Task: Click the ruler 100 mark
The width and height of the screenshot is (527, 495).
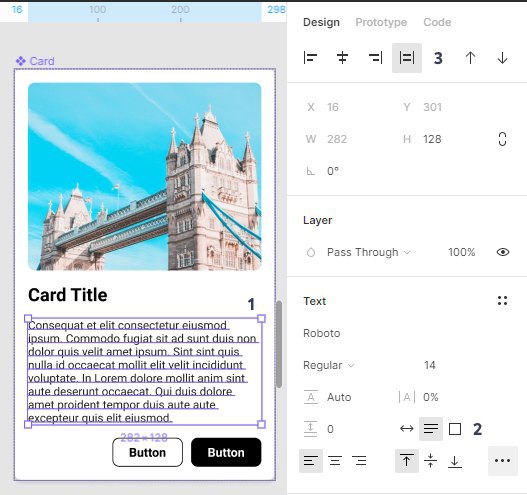Action: [98, 10]
